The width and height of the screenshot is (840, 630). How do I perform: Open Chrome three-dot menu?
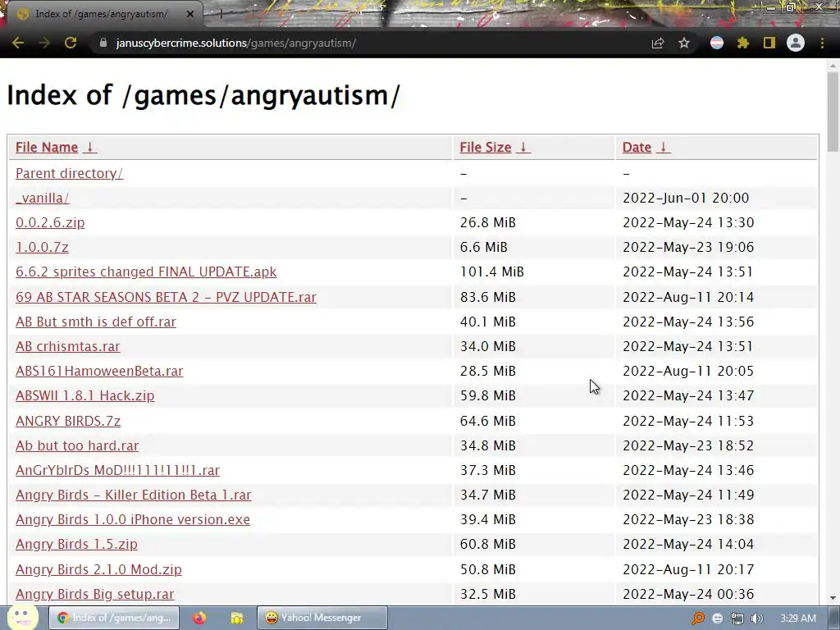[822, 43]
